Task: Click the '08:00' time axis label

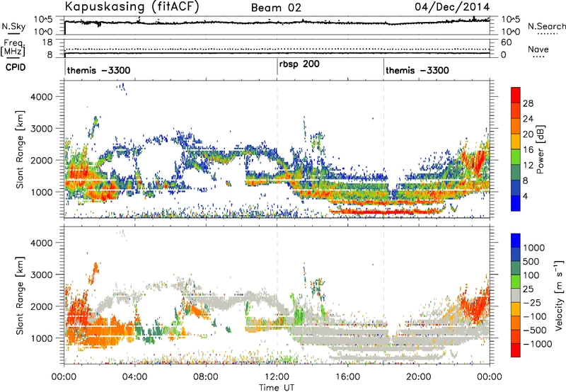Action: tap(206, 377)
